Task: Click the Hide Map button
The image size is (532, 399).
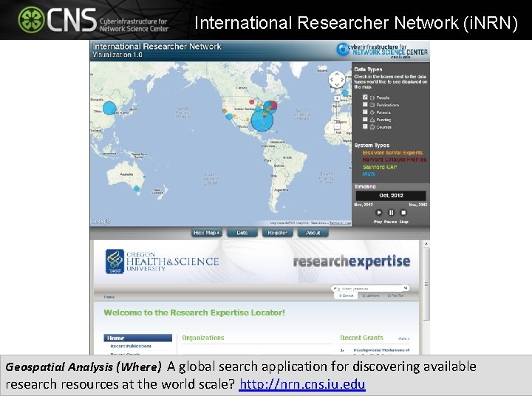Action: click(206, 233)
